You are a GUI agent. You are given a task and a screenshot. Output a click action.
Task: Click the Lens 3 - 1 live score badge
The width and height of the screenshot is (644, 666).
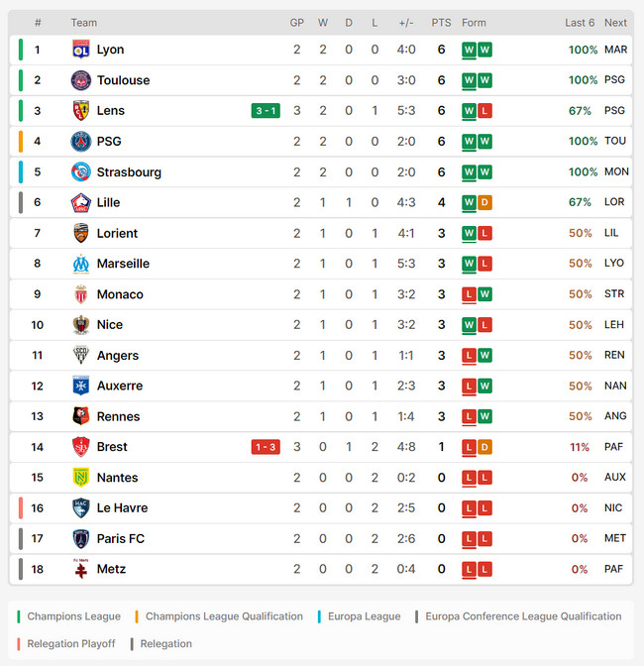[266, 111]
